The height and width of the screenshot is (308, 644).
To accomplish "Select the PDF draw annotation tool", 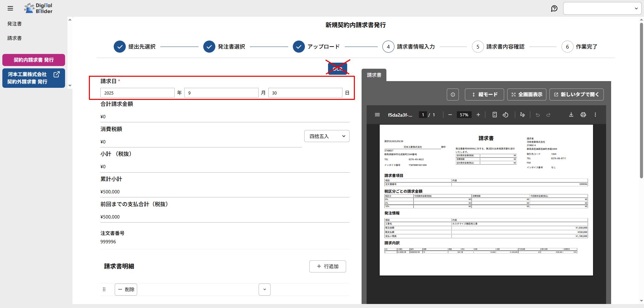I will [x=522, y=115].
